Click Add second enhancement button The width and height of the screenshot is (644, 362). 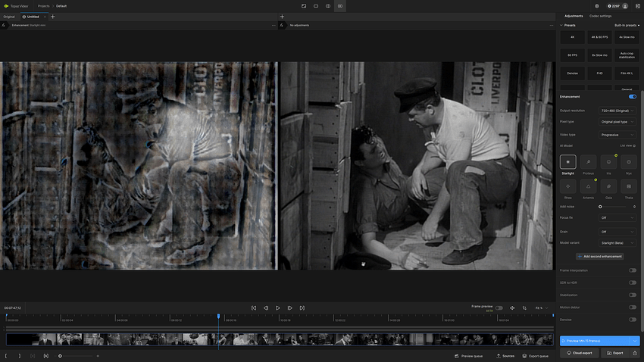tap(599, 256)
